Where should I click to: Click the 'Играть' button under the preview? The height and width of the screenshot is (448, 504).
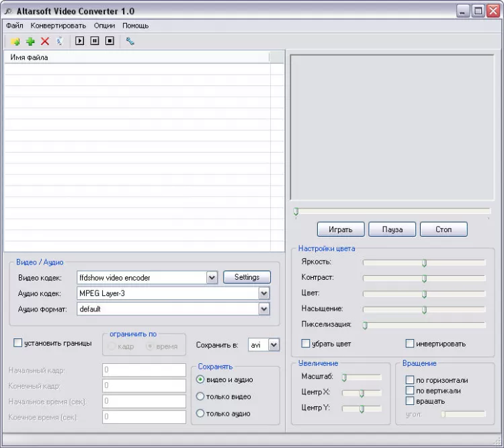tap(340, 229)
